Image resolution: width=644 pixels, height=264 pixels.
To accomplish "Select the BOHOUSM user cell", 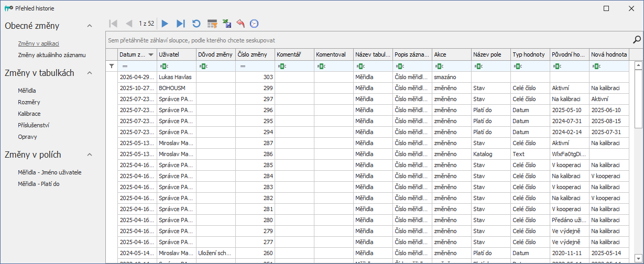I will click(177, 88).
